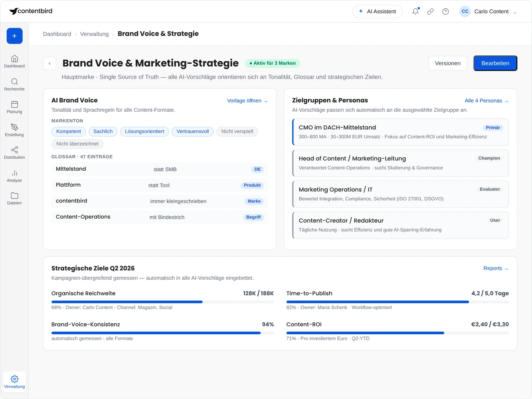Open the Versionen button
This screenshot has width=532, height=399.
point(448,63)
